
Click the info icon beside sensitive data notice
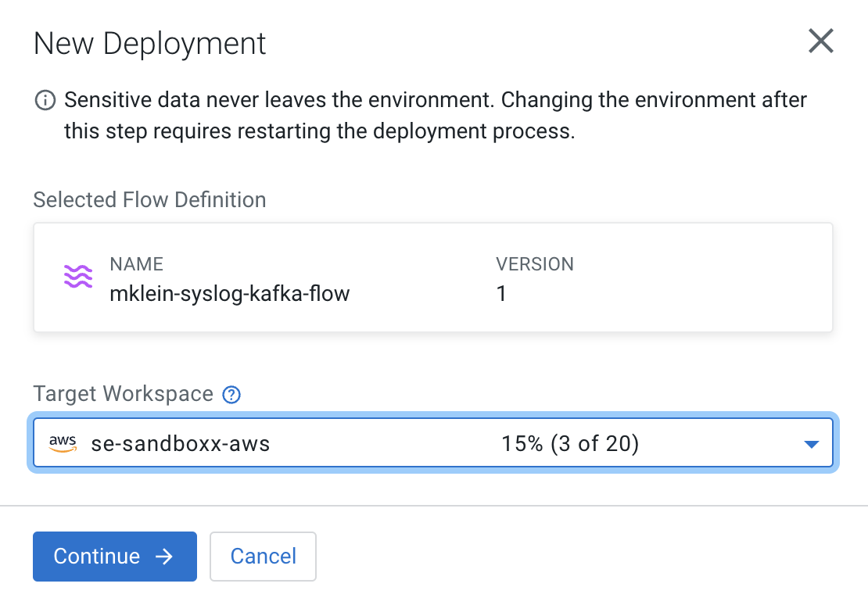tap(45, 101)
